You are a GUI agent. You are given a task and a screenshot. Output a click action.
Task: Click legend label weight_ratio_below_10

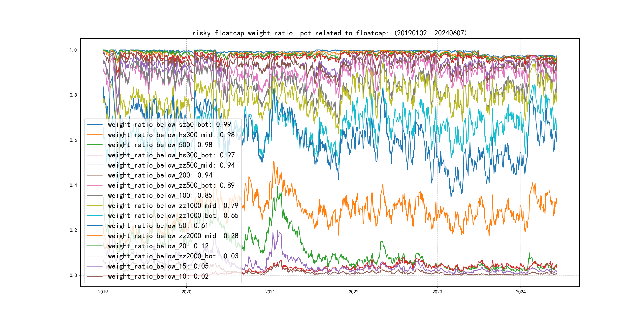pyautogui.click(x=158, y=276)
